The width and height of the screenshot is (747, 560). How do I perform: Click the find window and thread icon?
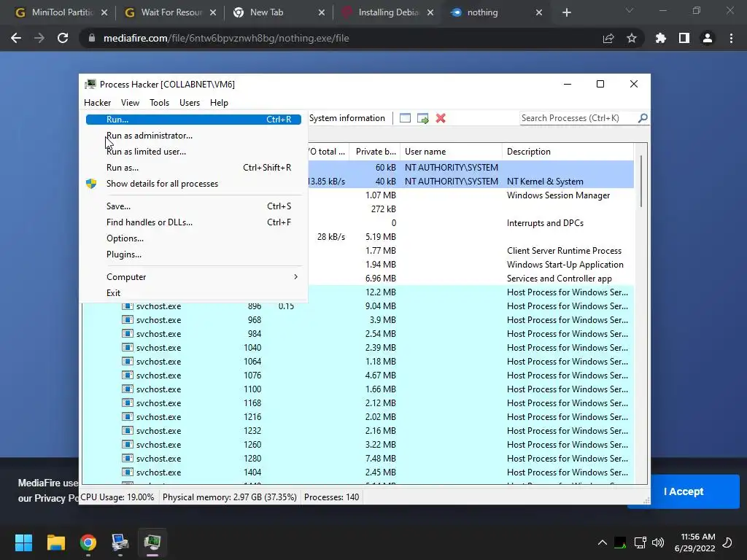coord(422,118)
